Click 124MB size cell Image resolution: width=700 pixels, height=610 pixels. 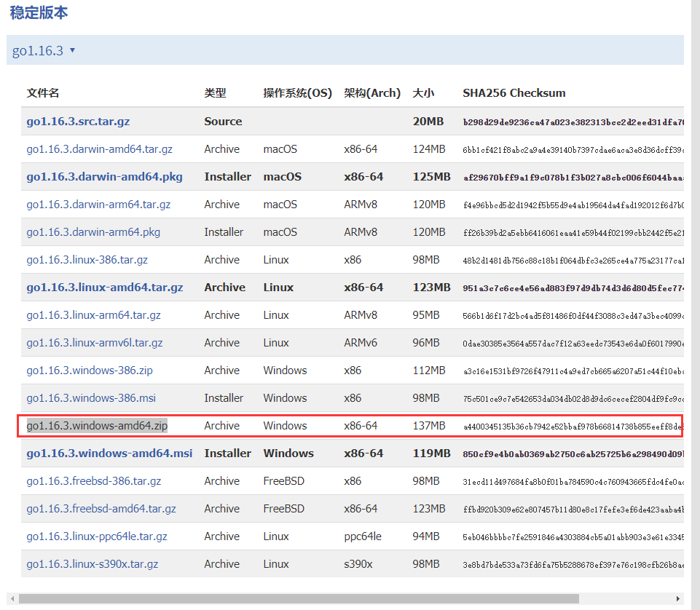429,149
